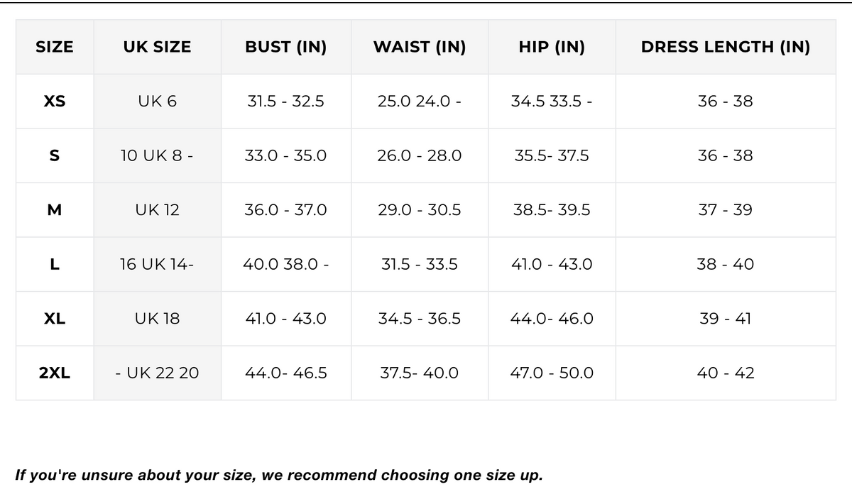Select the UK 18 cell

click(157, 319)
